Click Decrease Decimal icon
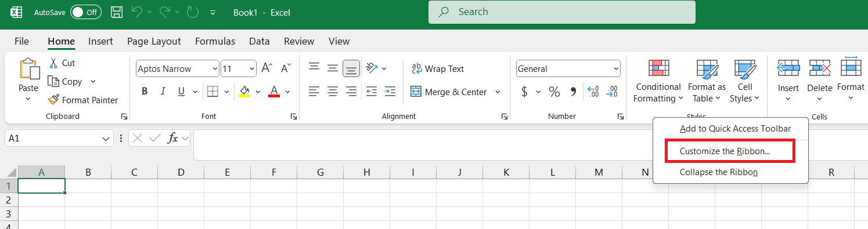Screen dimensions: 868x229 612,92
